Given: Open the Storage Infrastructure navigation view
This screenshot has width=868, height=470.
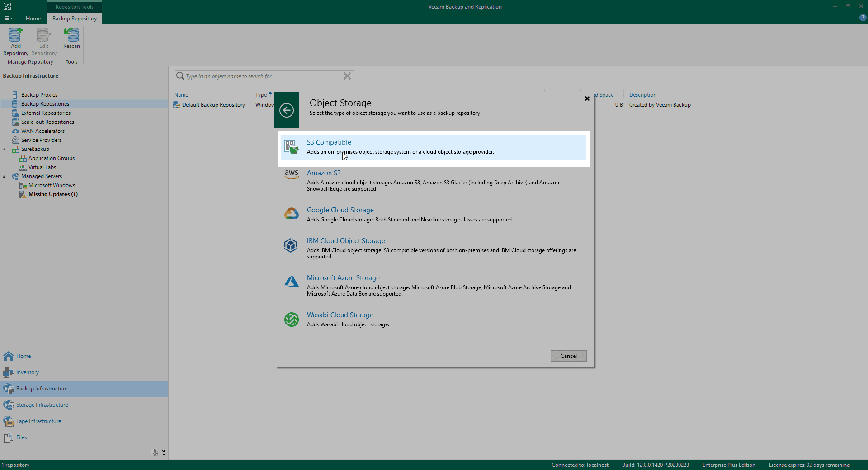Looking at the screenshot, I should click(x=42, y=405).
